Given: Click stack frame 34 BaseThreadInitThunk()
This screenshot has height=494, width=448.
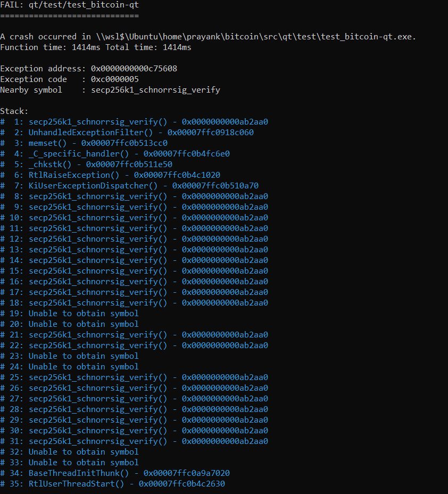Looking at the screenshot, I should [x=115, y=474].
